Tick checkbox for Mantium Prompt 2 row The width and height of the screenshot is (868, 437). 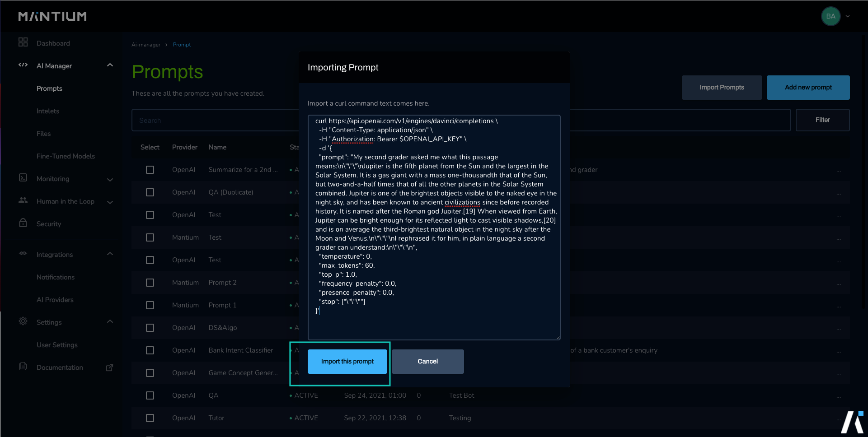150,283
